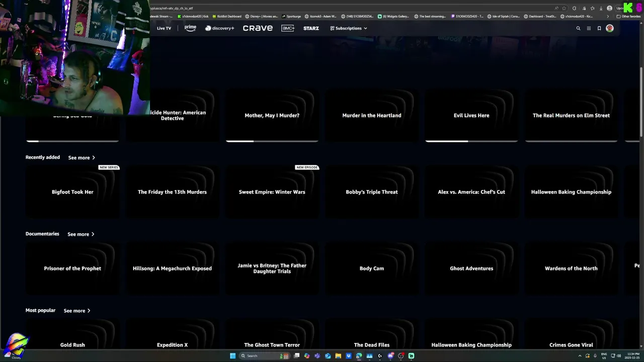The image size is (644, 362).
Task: Open Hillsong: A Megachurch Exposed card
Action: 172,268
